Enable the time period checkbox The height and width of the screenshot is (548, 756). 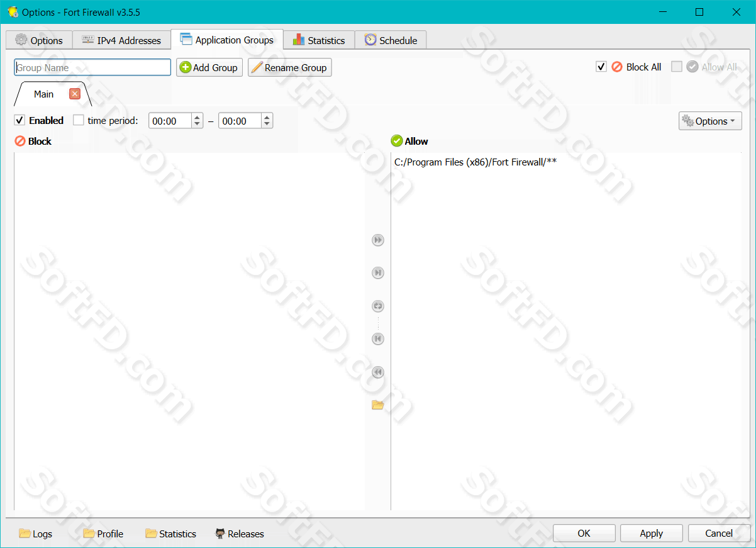[x=79, y=120]
